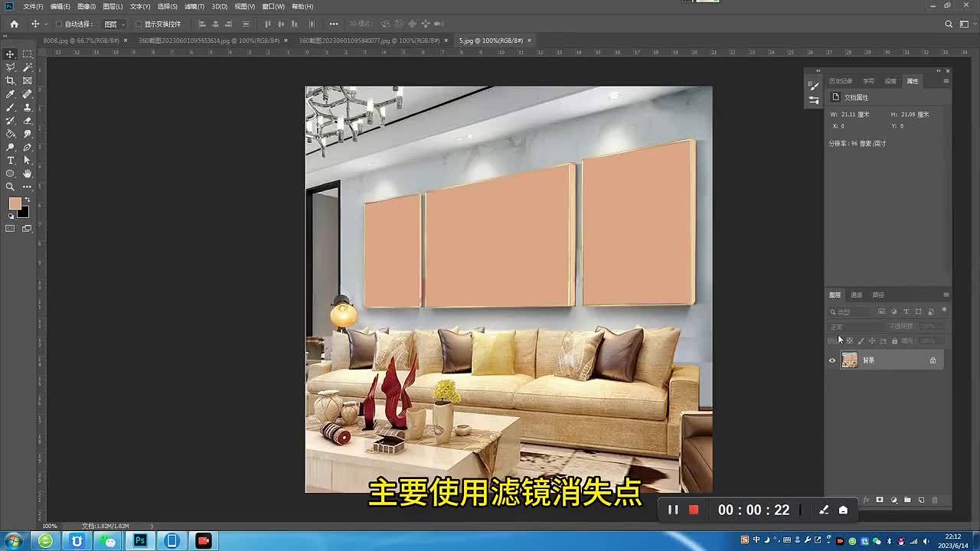Toggle visibility of the 背景 layer
The image size is (980, 551).
click(x=832, y=360)
